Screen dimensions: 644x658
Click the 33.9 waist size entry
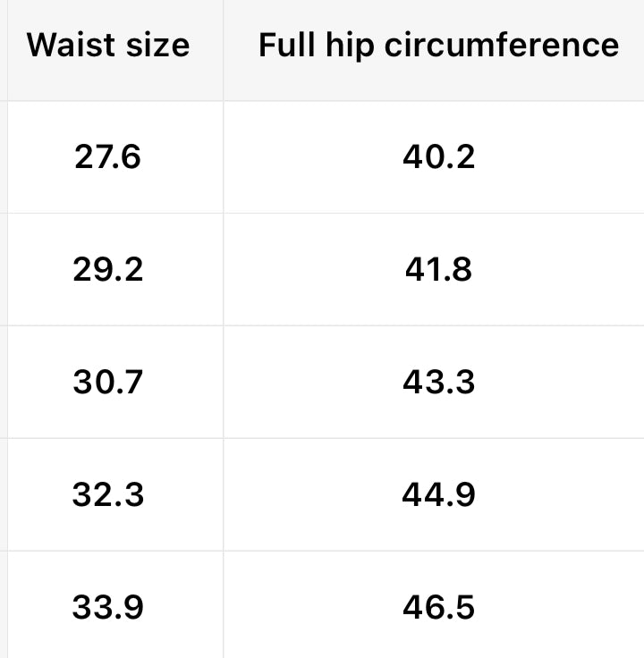(107, 608)
